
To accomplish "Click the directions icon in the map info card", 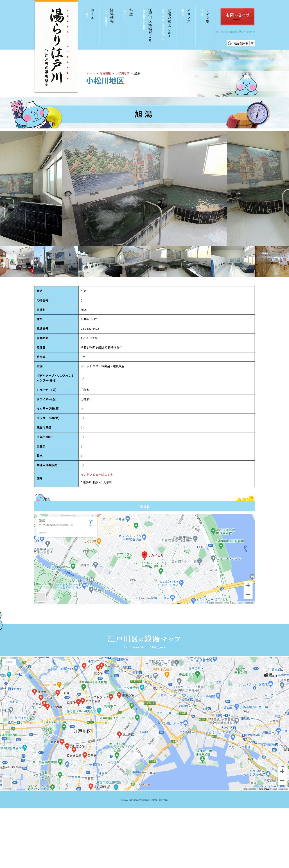I will pyautogui.click(x=90, y=522).
